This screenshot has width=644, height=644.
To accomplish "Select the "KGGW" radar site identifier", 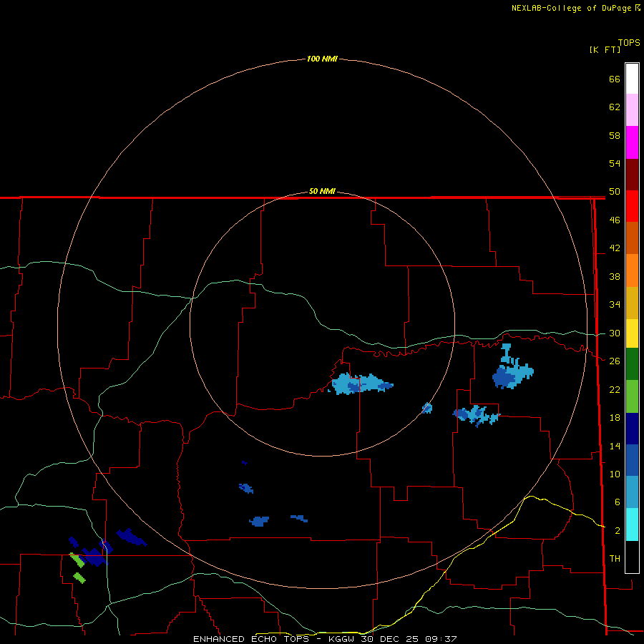I will coord(343,639).
